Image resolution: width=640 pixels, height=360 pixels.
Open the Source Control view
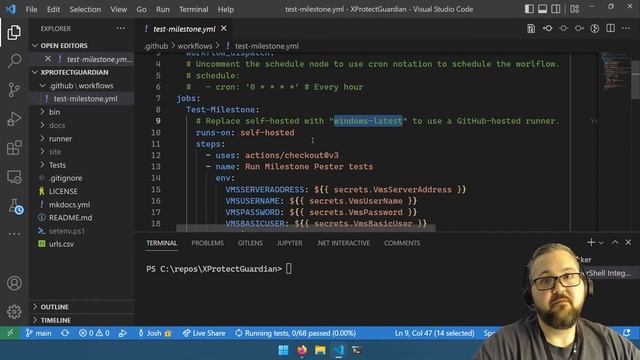(14, 90)
